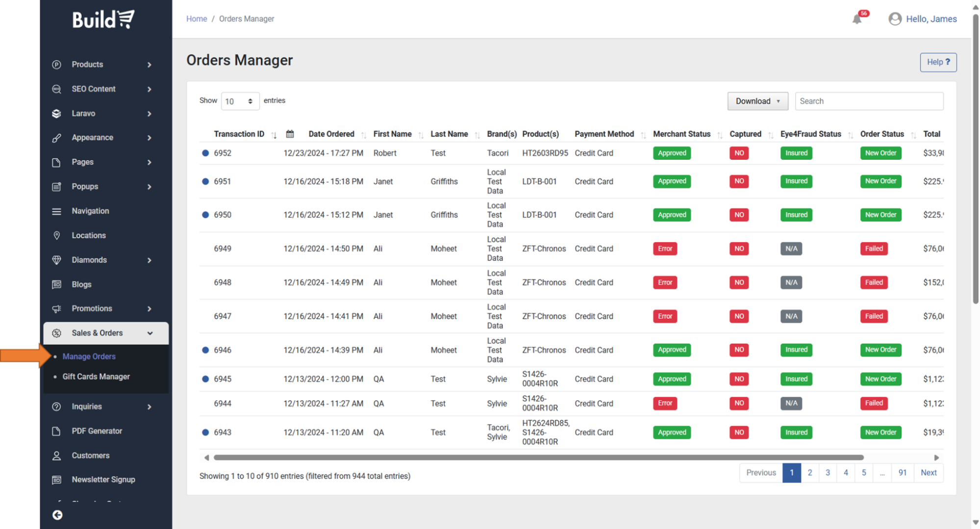
Task: Click the Customers person icon
Action: 57,455
